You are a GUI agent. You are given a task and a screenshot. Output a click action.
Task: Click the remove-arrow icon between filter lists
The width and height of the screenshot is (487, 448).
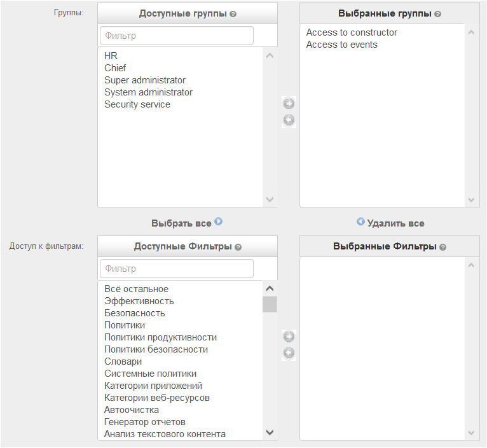289,353
